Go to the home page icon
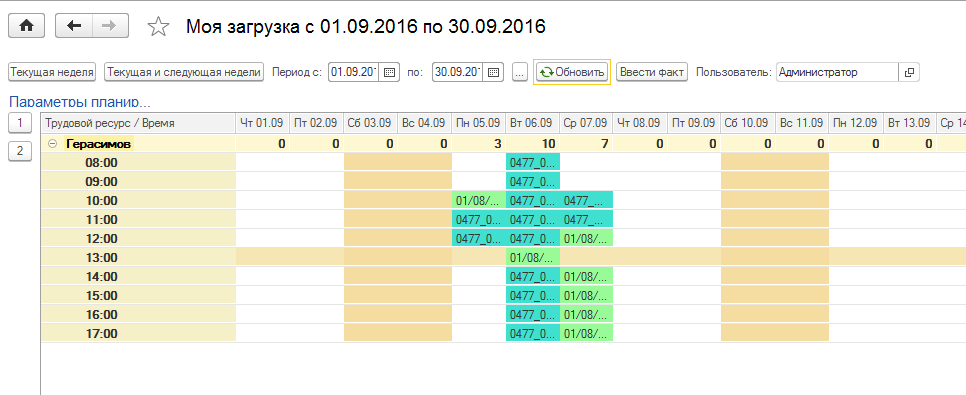Image resolution: width=966 pixels, height=395 pixels. (26, 26)
